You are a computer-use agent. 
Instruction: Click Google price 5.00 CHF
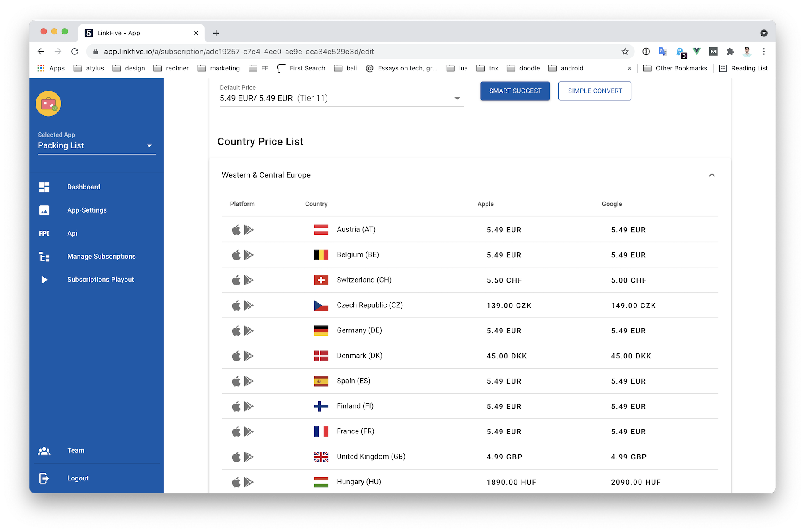pos(628,280)
